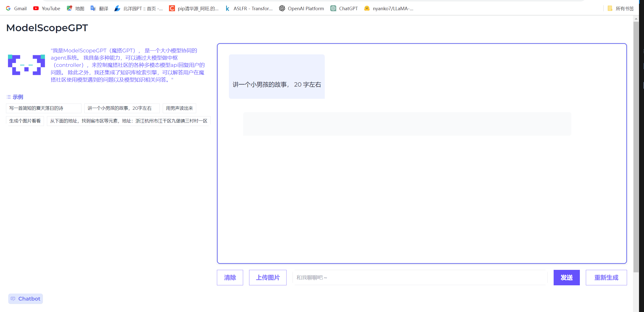Focus the 和我聊聊吧 chat input field

coord(420,278)
